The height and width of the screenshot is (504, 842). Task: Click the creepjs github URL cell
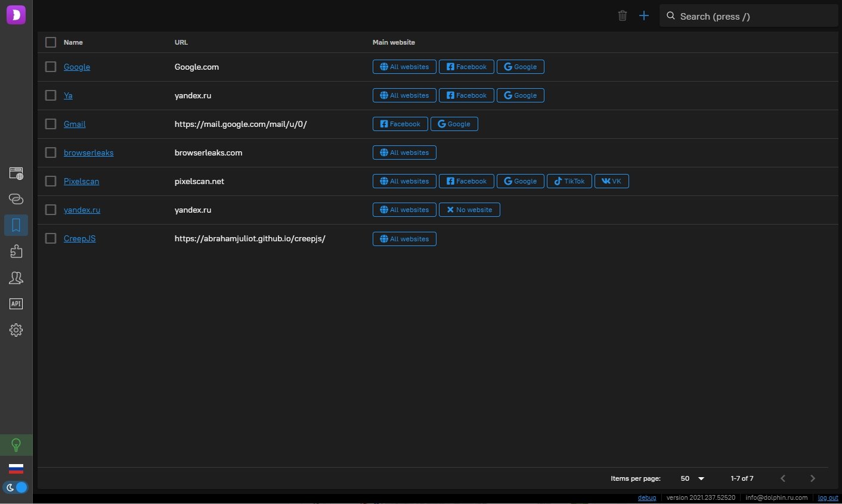point(250,238)
